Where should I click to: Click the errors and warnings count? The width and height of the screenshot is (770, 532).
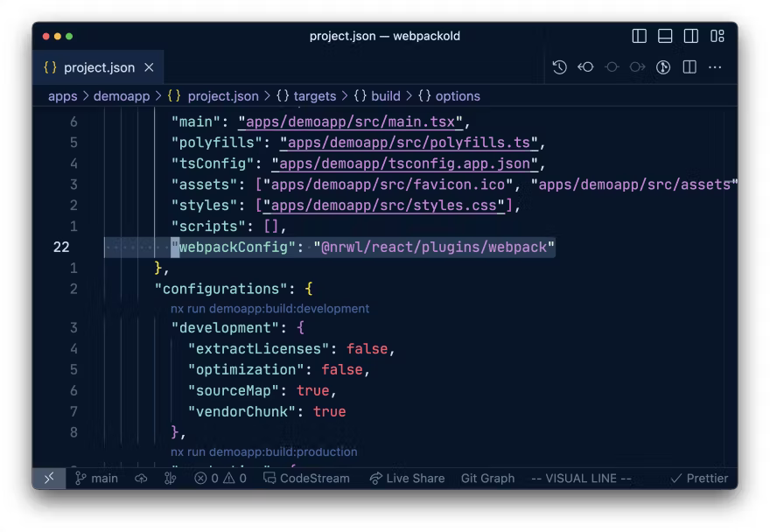point(220,478)
